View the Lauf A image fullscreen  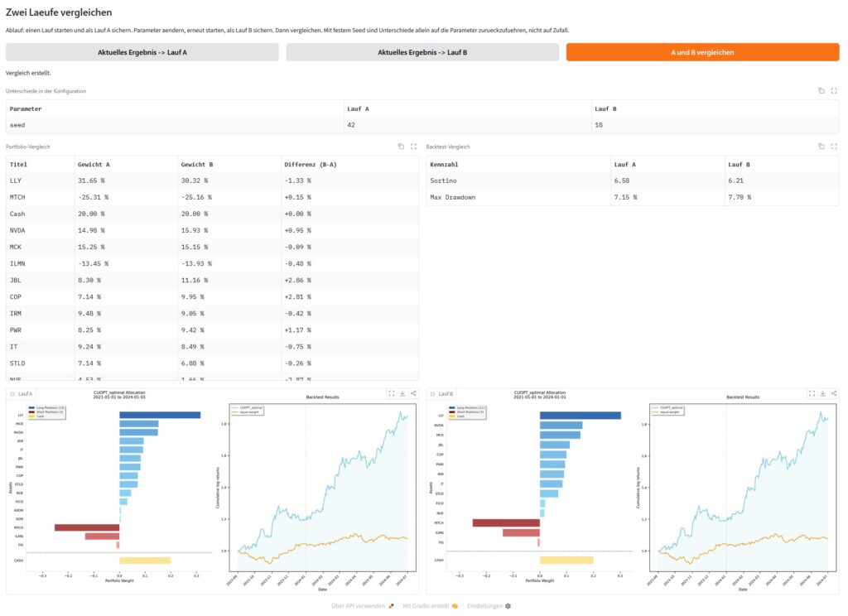coord(392,394)
